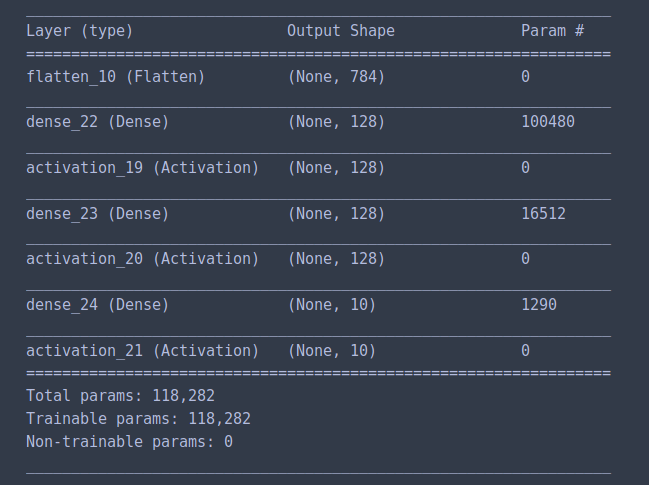Image resolution: width=649 pixels, height=485 pixels.
Task: Click the 'Param #' column header
Action: [x=553, y=31]
